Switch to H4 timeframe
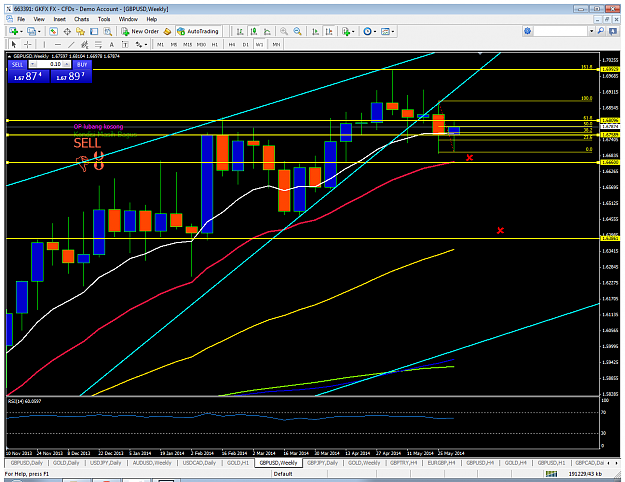This screenshot has height=482, width=625. click(x=232, y=45)
